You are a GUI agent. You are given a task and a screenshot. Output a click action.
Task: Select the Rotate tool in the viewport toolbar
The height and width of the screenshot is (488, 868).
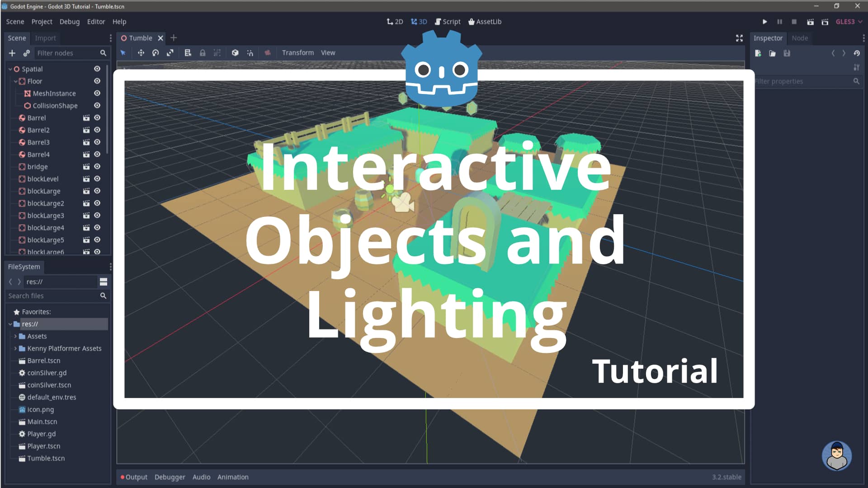(x=156, y=53)
